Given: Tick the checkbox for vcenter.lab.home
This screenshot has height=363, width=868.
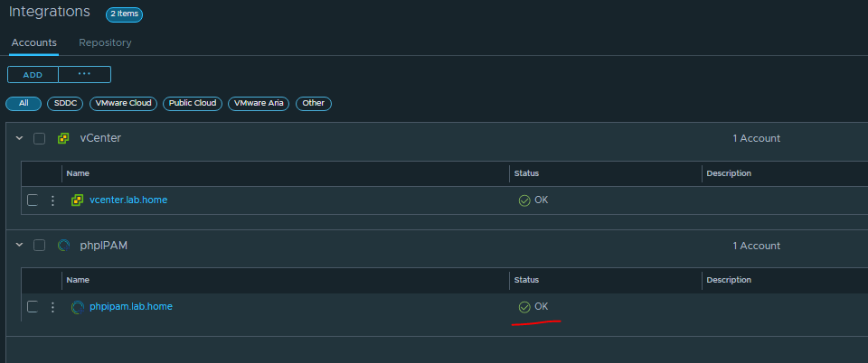Looking at the screenshot, I should (33, 200).
